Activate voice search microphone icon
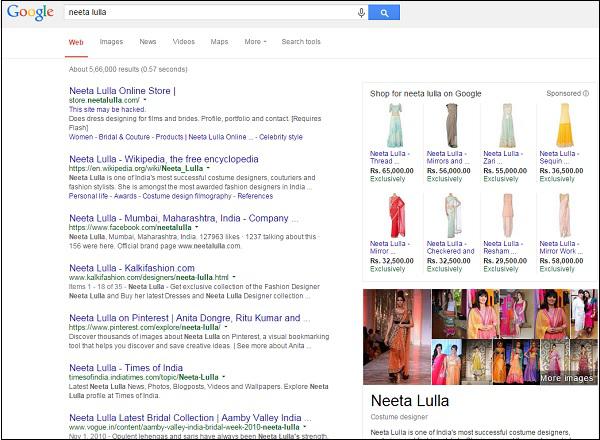The image size is (600, 440). (x=361, y=13)
